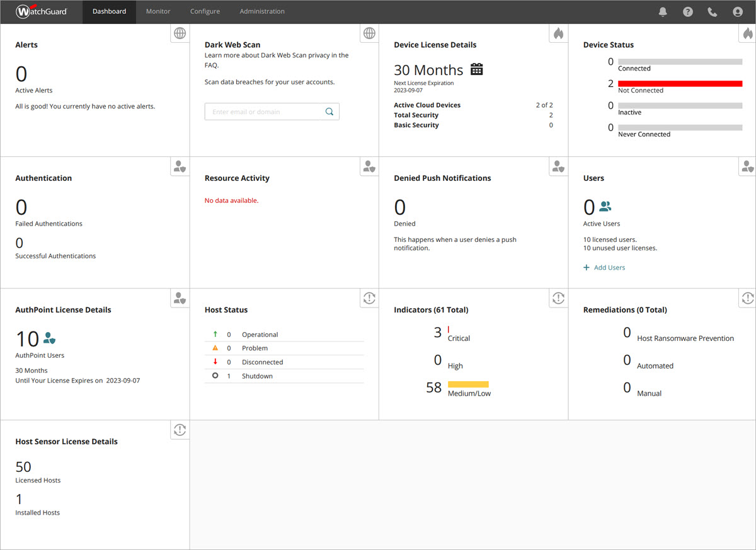Image resolution: width=756 pixels, height=550 pixels.
Task: Click the email or domain input field
Action: 265,111
